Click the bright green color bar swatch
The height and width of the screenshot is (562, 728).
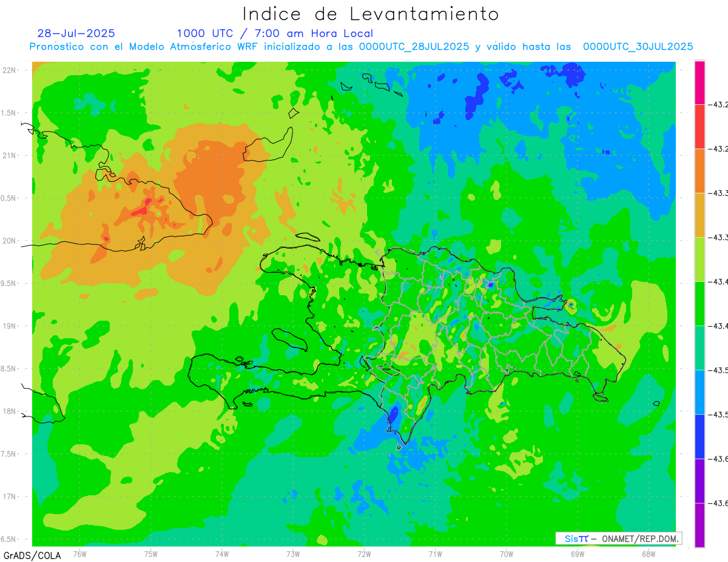pyautogui.click(x=699, y=304)
